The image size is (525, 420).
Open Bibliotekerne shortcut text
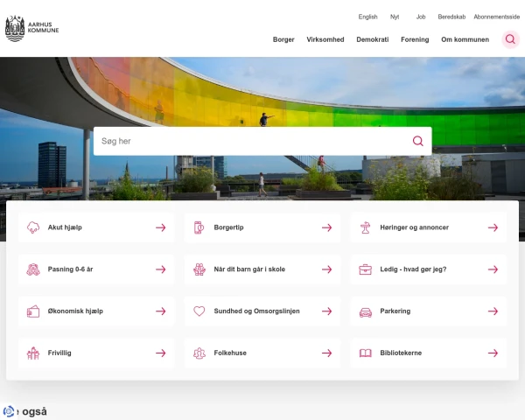[x=401, y=353]
